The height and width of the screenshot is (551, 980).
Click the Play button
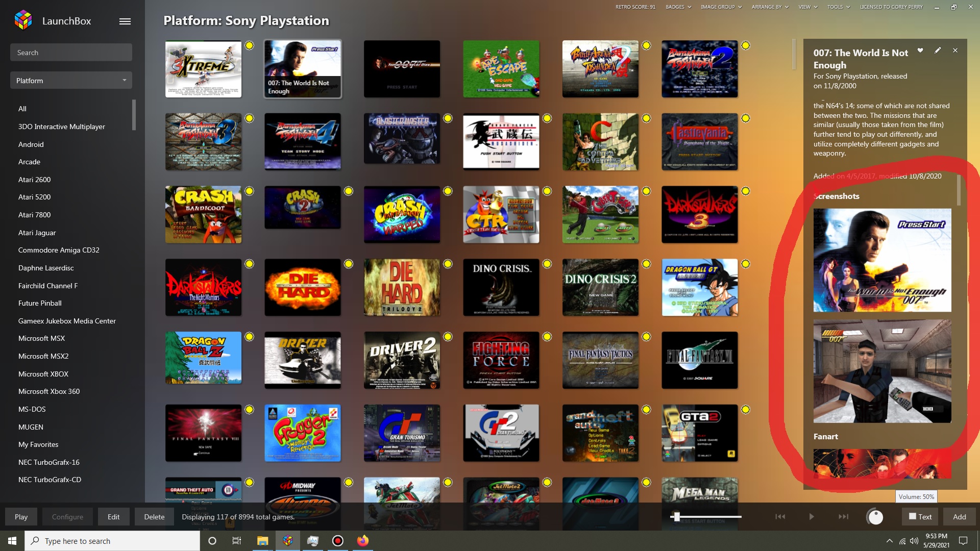(x=21, y=517)
